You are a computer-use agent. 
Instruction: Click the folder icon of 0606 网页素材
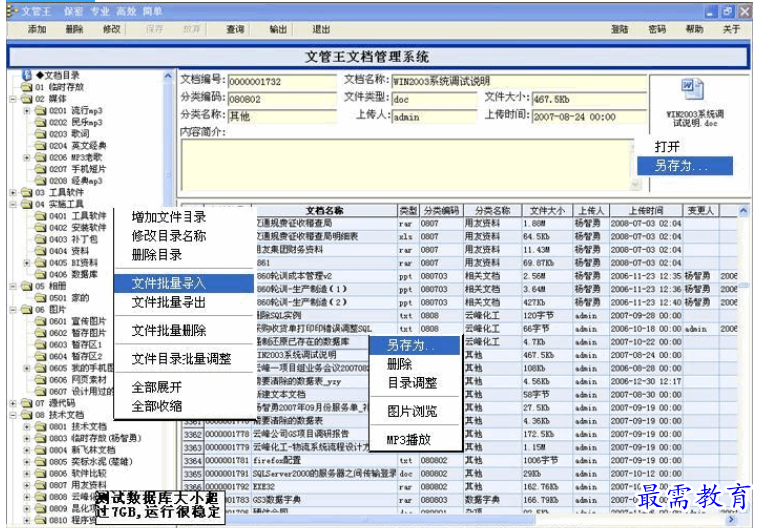click(x=41, y=380)
